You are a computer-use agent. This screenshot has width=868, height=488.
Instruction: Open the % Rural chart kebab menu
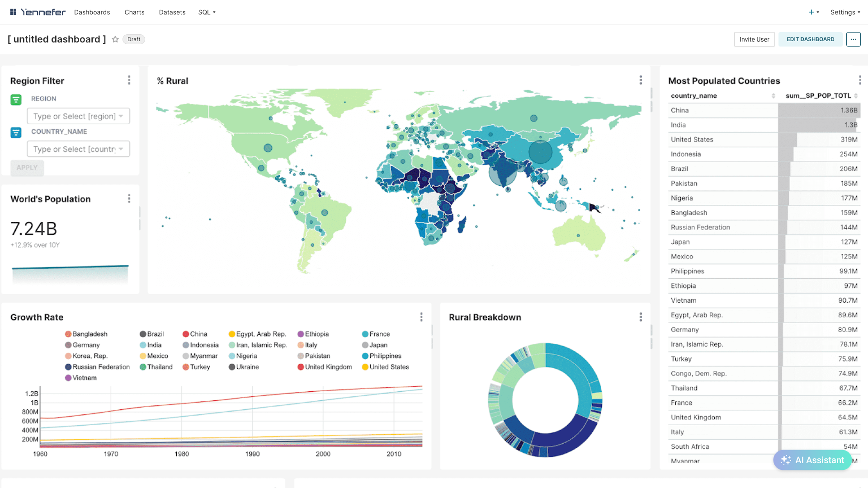641,80
